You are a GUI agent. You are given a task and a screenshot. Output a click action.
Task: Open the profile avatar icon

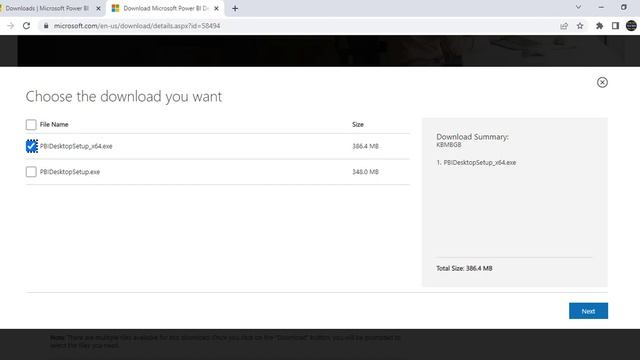coord(631,26)
